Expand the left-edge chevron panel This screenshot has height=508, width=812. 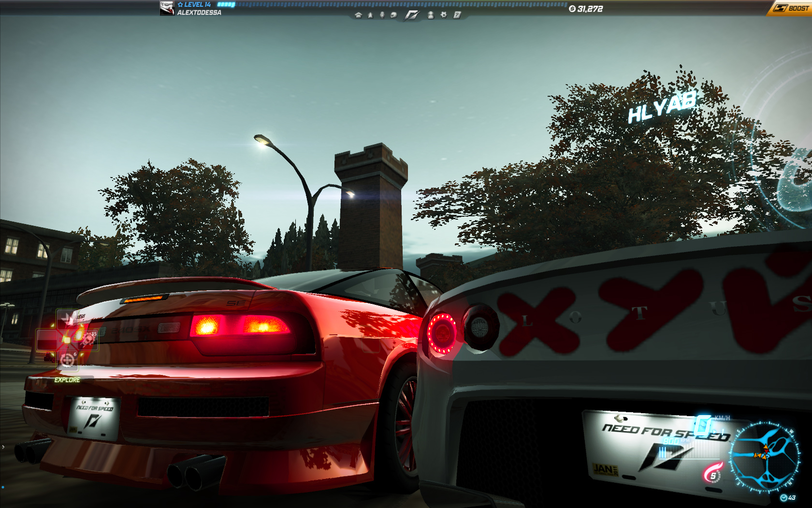coord(3,447)
